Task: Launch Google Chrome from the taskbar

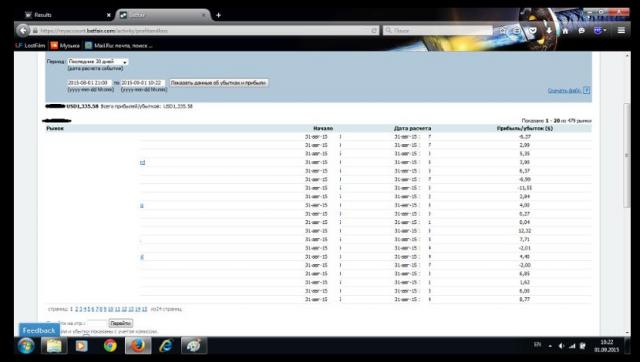Action: [110, 346]
